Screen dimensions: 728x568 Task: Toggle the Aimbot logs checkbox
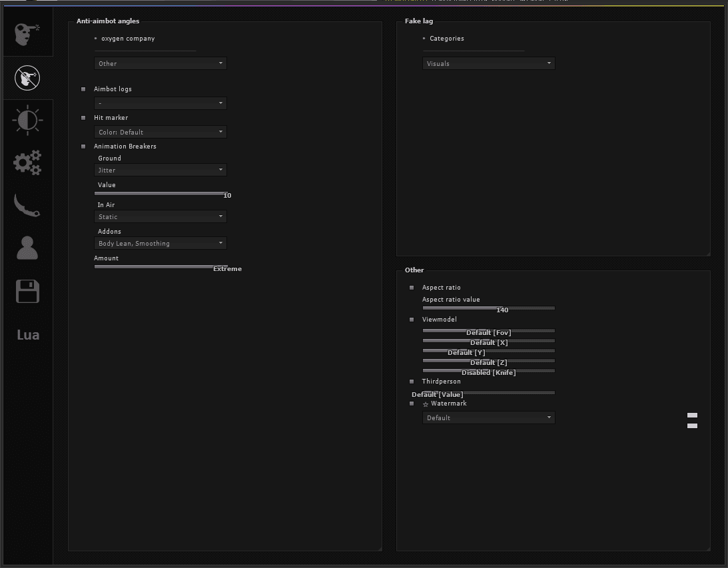83,89
